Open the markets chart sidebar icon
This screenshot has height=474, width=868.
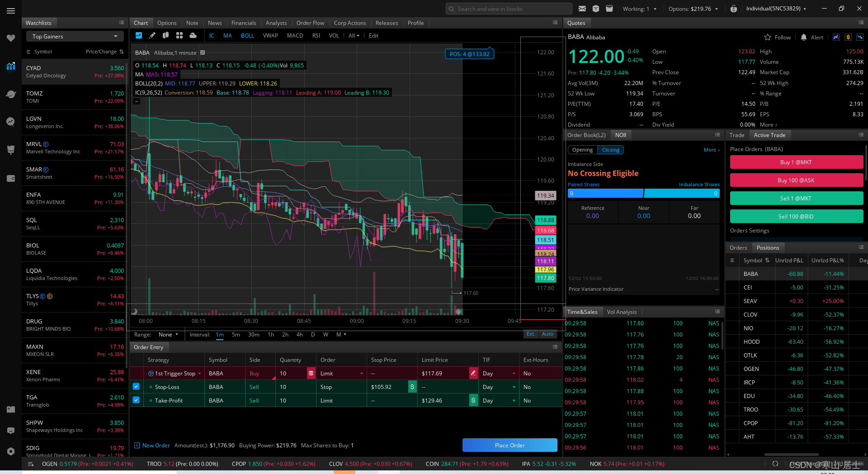click(x=11, y=66)
